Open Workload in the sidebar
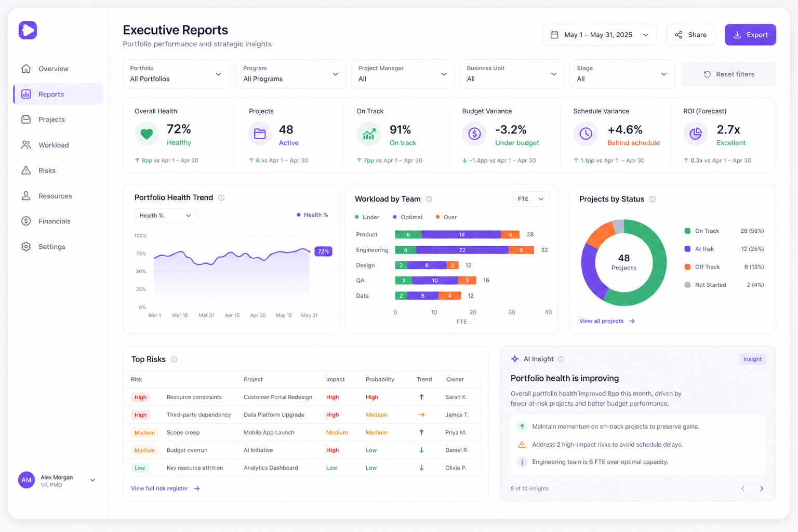Viewport: 798px width, 532px height. click(58, 145)
